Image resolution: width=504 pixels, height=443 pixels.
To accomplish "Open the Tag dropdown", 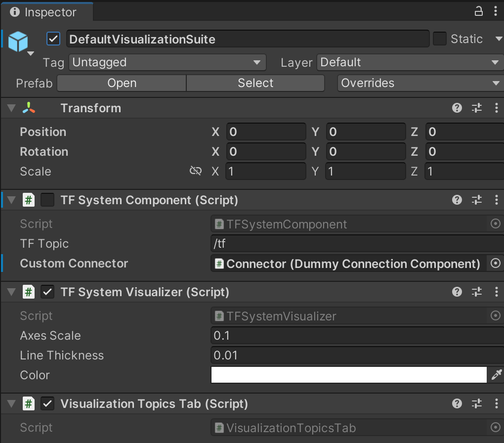I will click(x=168, y=63).
